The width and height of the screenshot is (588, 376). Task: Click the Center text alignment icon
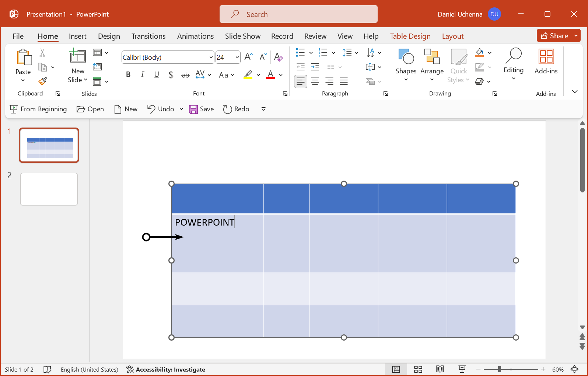pos(315,81)
